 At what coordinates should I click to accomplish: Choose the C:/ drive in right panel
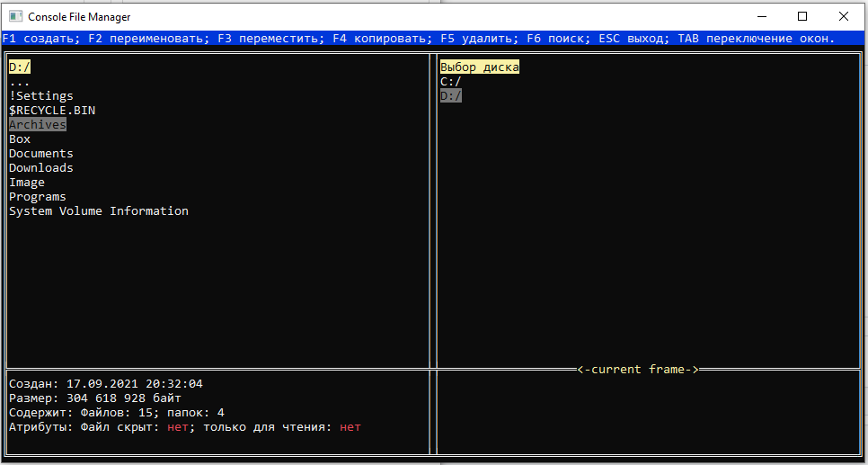point(451,82)
